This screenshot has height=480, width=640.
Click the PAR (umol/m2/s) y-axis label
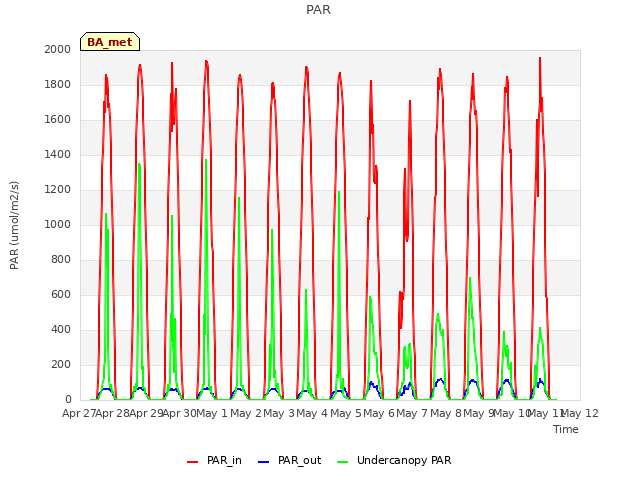pyautogui.click(x=14, y=225)
